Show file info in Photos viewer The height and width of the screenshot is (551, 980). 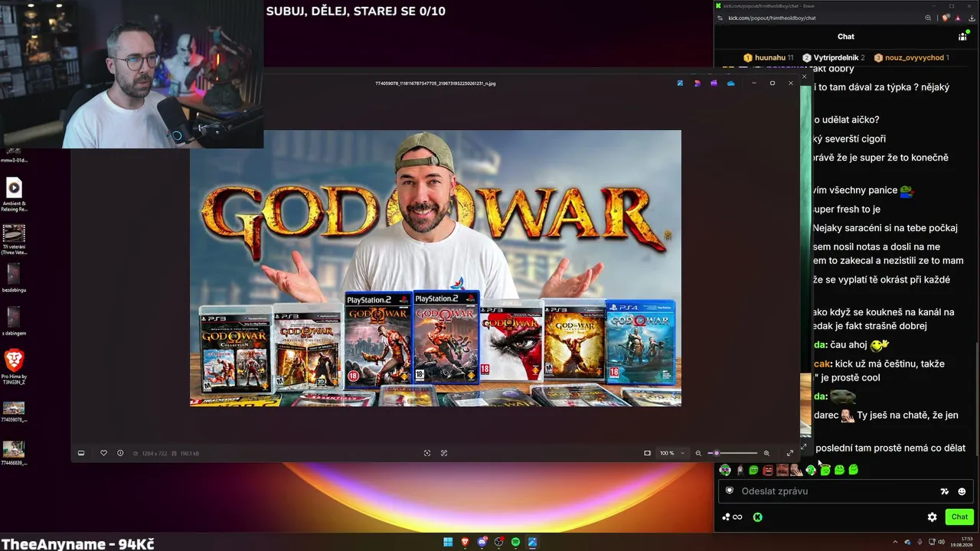[x=120, y=453]
